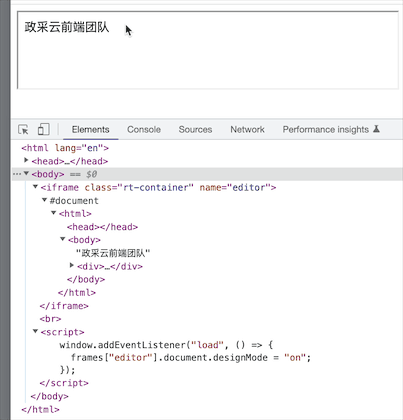Collapse the script node arrow
The image size is (403, 420).
click(35, 331)
